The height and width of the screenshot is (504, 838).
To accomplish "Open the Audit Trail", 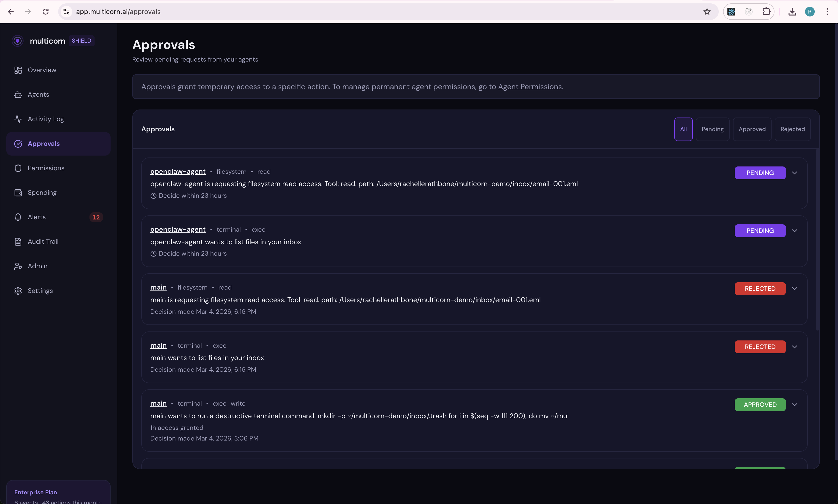I will point(43,242).
